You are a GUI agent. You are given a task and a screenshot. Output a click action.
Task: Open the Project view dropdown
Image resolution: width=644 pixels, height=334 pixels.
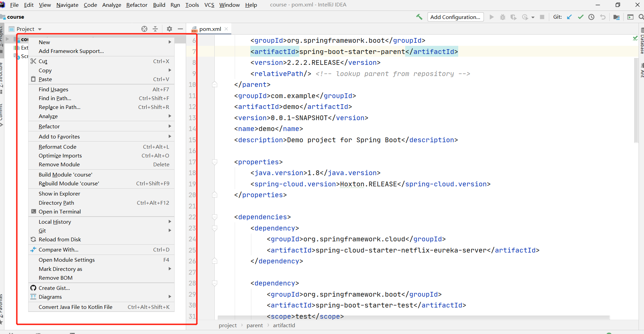[40, 29]
